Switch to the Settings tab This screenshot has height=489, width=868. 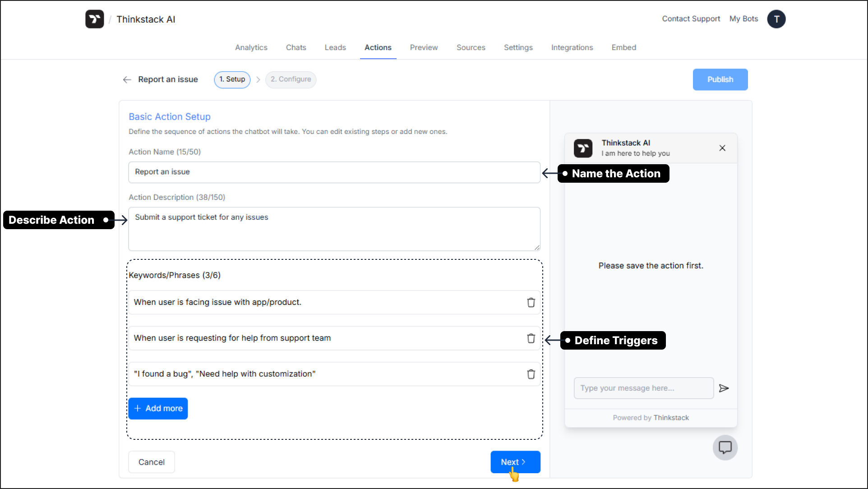518,47
